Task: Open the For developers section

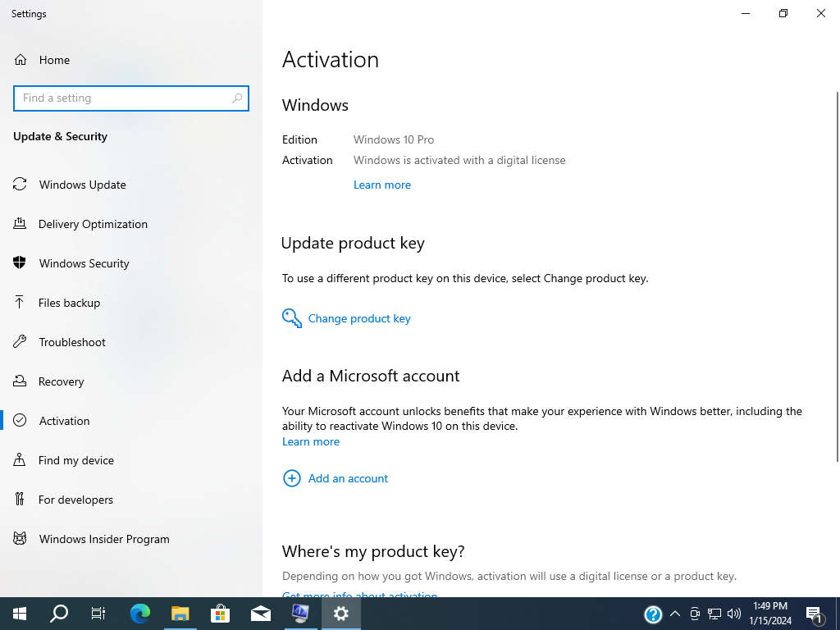Action: pyautogui.click(x=74, y=500)
